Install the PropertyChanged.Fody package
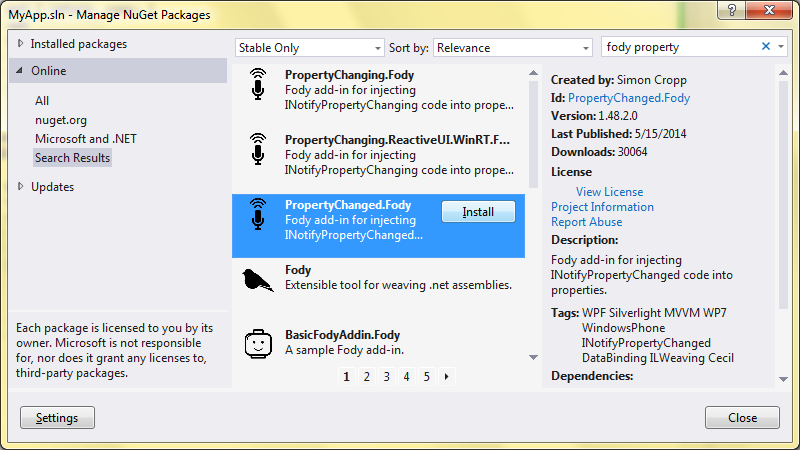800x450 pixels. click(478, 212)
